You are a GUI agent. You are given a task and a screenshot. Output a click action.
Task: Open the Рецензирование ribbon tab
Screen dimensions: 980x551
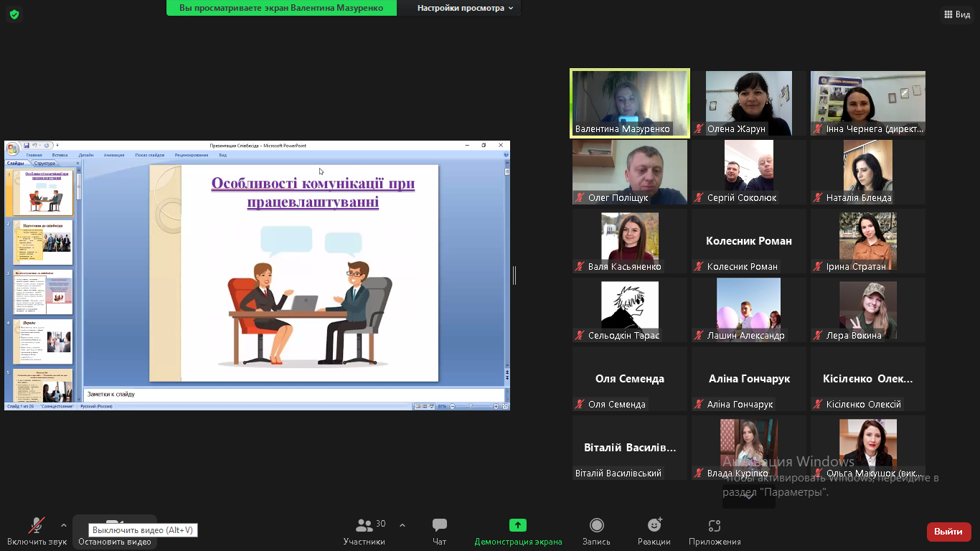point(192,155)
